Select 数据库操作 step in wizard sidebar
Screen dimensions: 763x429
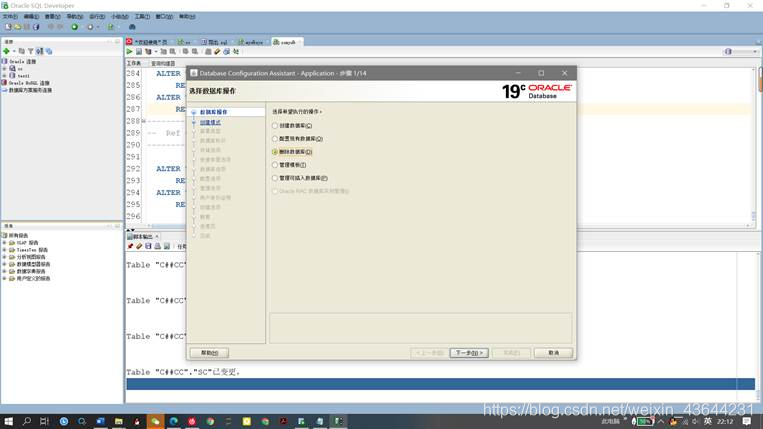tap(213, 112)
